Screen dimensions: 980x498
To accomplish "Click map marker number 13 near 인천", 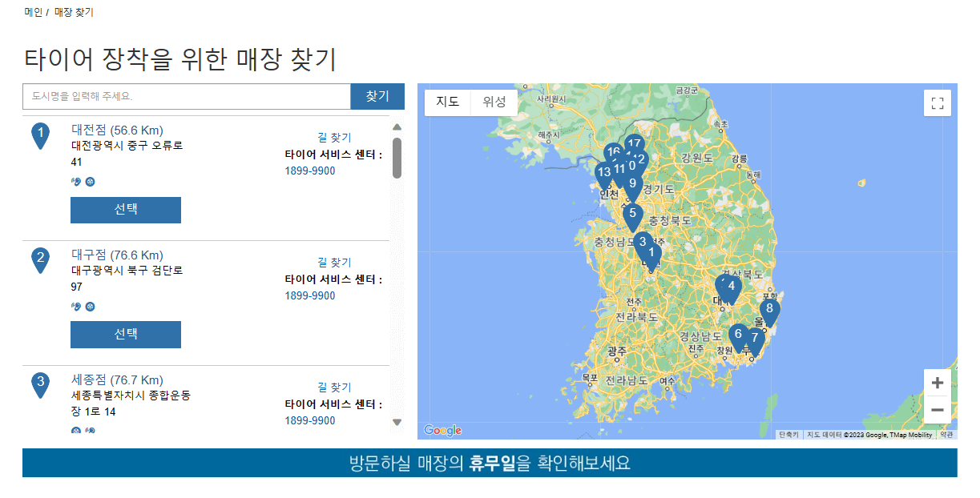I will (603, 171).
